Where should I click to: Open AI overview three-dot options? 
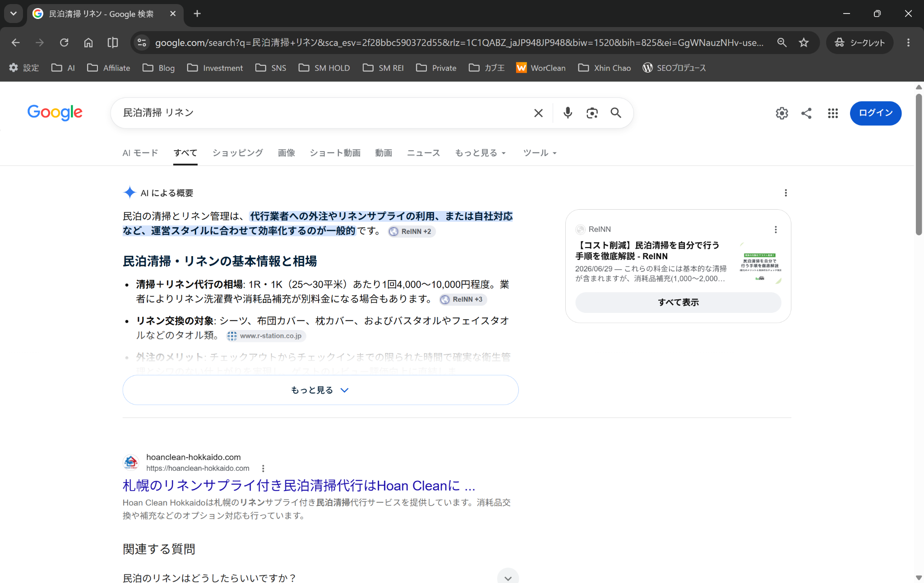(785, 193)
